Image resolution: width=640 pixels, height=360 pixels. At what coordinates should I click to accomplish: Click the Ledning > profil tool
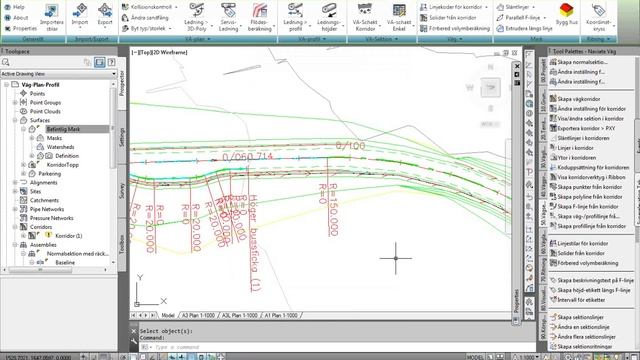click(295, 17)
